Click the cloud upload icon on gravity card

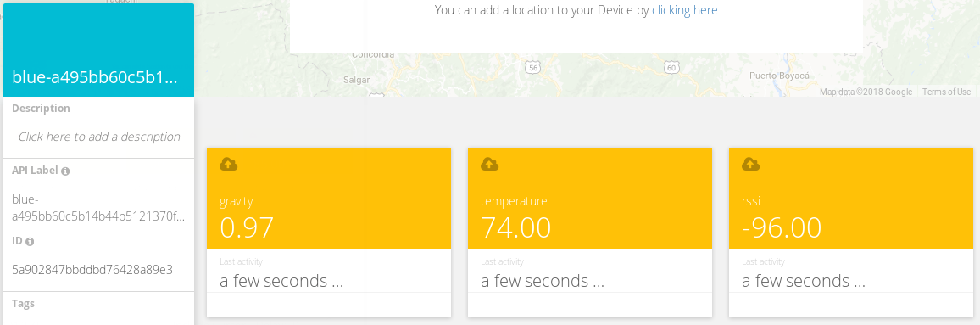(229, 165)
